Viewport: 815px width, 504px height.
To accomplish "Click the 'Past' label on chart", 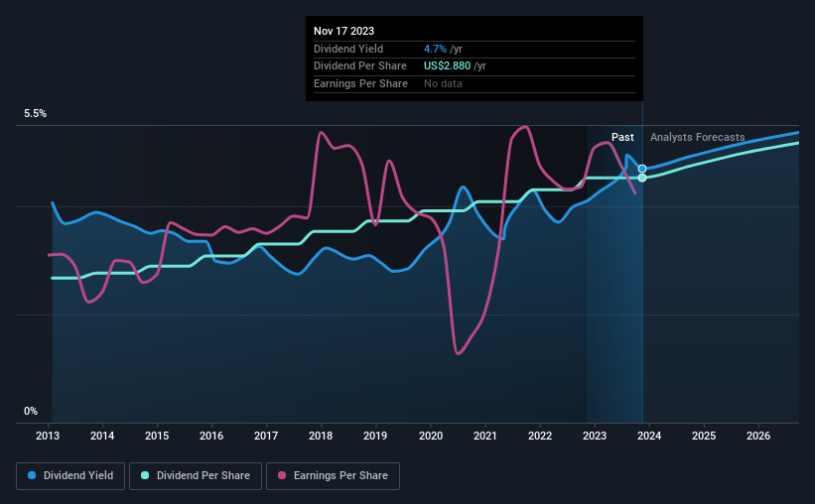I will pyautogui.click(x=622, y=137).
